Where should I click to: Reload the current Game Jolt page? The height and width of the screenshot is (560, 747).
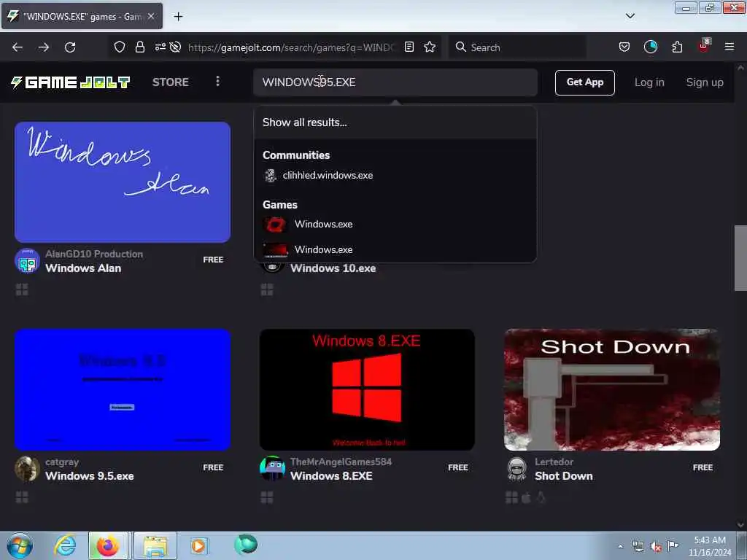coord(70,47)
